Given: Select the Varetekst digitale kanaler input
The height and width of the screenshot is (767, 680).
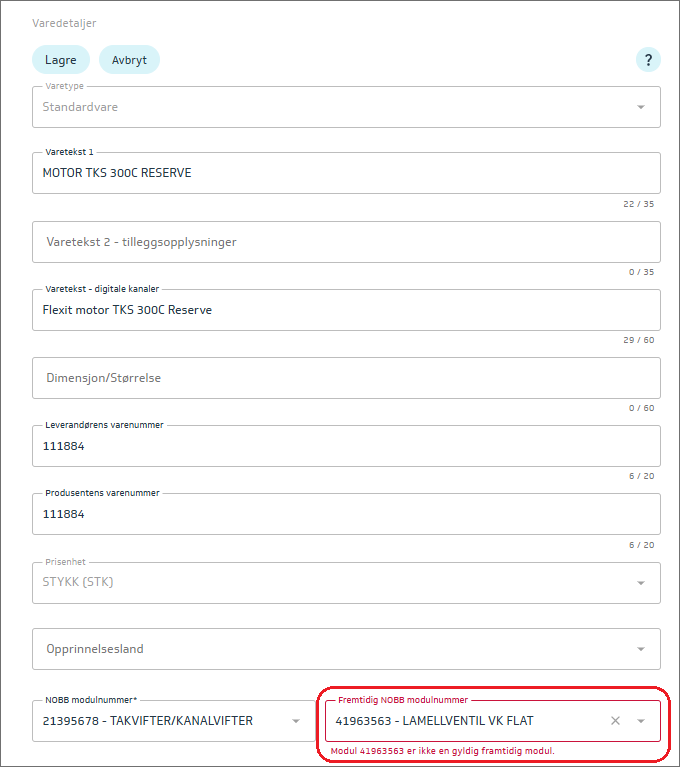Looking at the screenshot, I should tap(345, 310).
